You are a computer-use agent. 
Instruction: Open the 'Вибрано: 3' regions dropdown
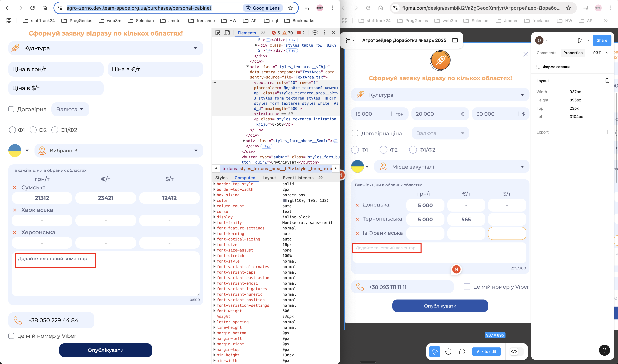point(119,151)
